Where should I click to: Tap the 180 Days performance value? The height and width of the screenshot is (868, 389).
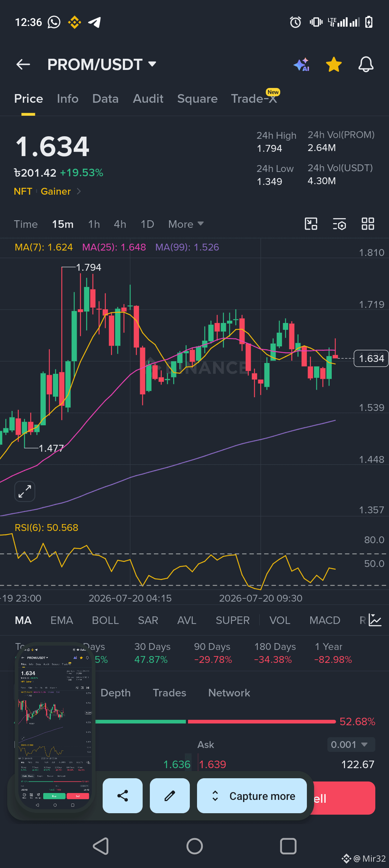pos(273,660)
